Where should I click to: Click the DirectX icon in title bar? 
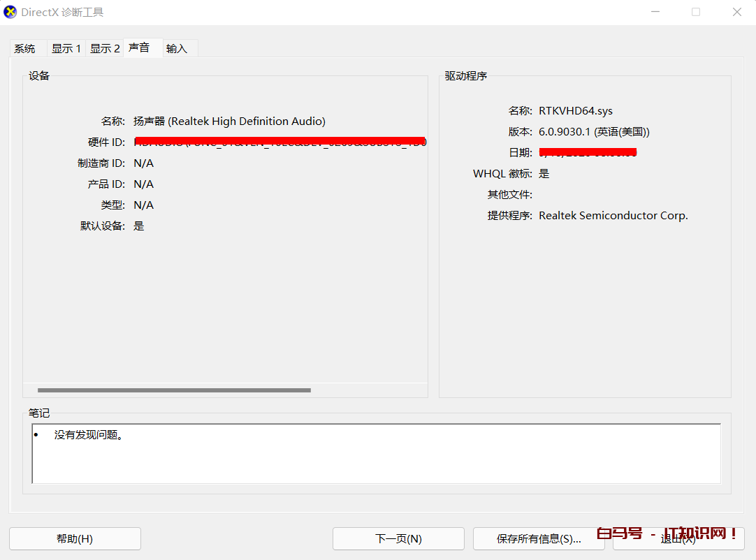click(10, 13)
